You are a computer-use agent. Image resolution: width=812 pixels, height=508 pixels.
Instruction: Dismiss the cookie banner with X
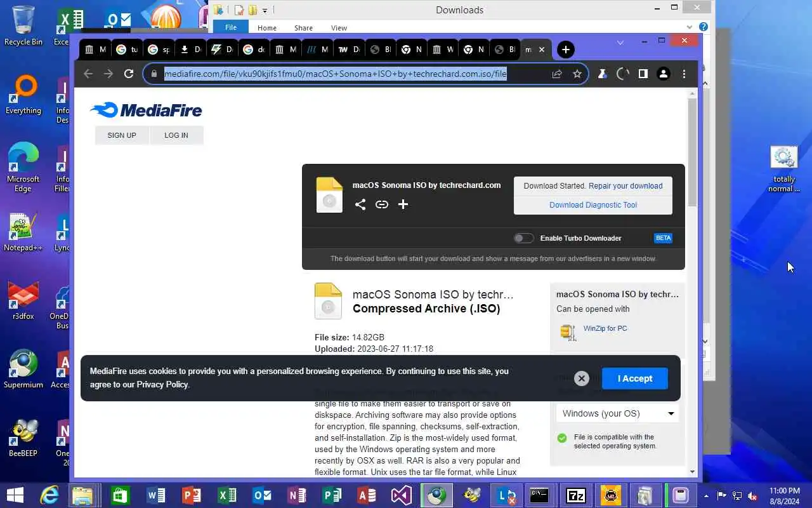pyautogui.click(x=582, y=378)
